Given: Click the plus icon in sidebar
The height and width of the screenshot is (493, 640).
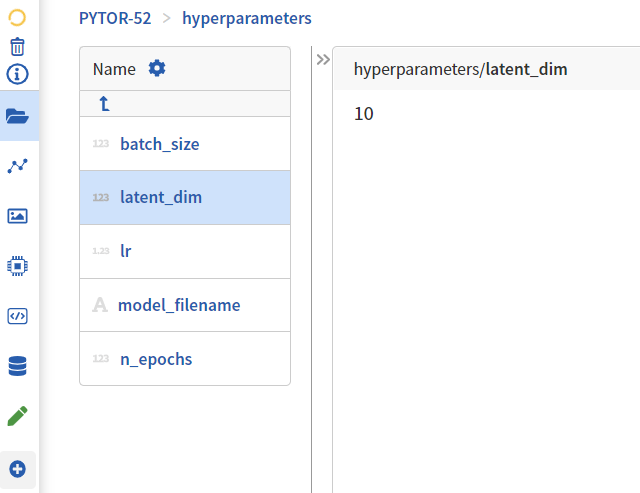Looking at the screenshot, I should (x=17, y=468).
